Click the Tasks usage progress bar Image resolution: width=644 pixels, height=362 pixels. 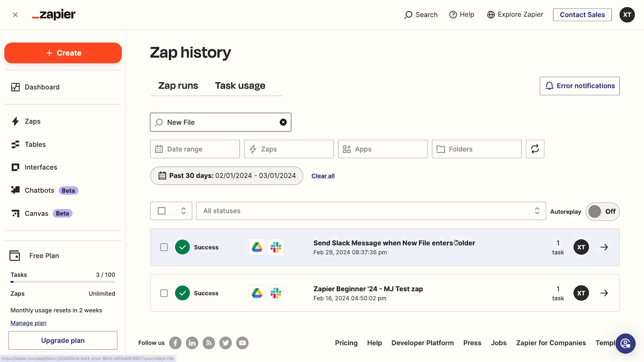click(x=63, y=282)
